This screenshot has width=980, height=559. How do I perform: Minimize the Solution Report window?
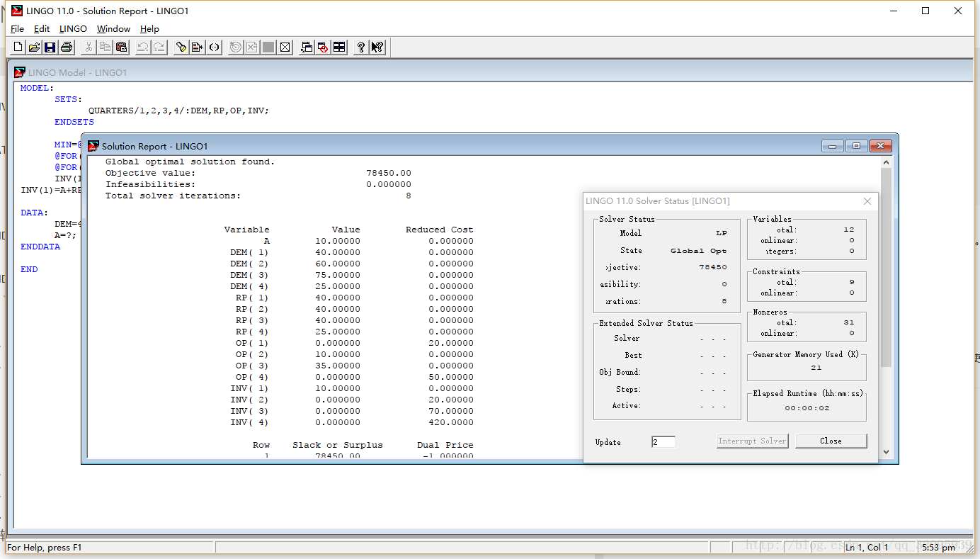[x=832, y=146]
